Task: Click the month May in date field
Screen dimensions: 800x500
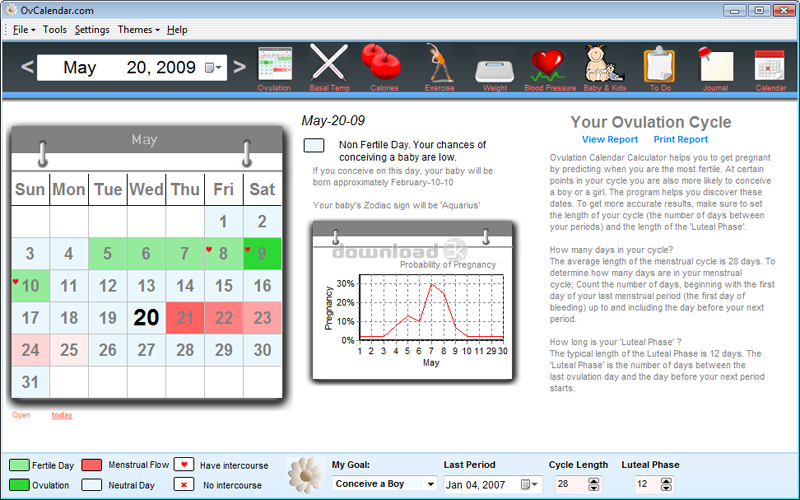Action: (x=80, y=67)
